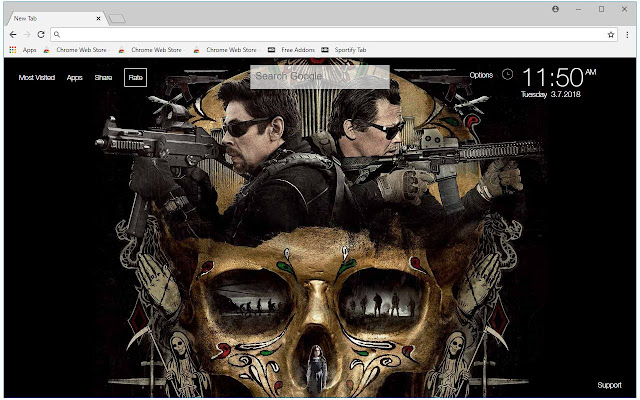Viewport: 640px width, 400px height.
Task: Click the search magnifier in address bar
Action: click(57, 35)
